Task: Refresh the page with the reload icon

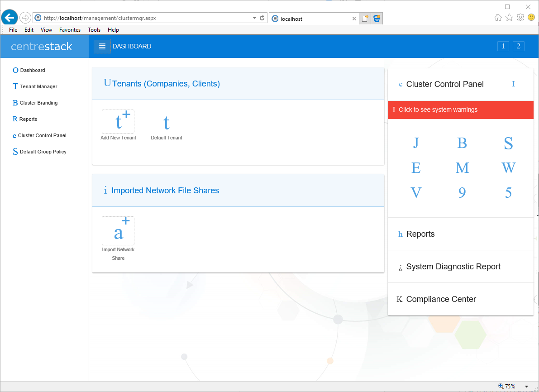Action: pyautogui.click(x=262, y=18)
